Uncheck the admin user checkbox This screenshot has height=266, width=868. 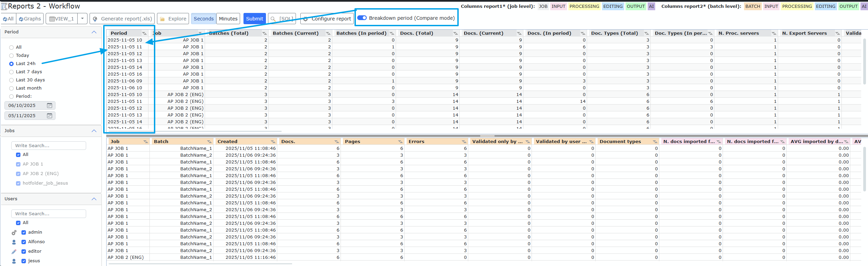click(24, 232)
